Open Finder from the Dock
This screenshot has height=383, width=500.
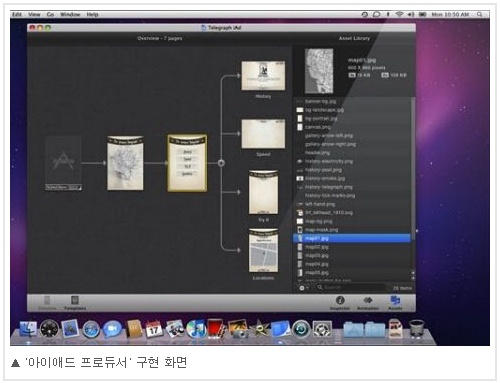click(29, 329)
